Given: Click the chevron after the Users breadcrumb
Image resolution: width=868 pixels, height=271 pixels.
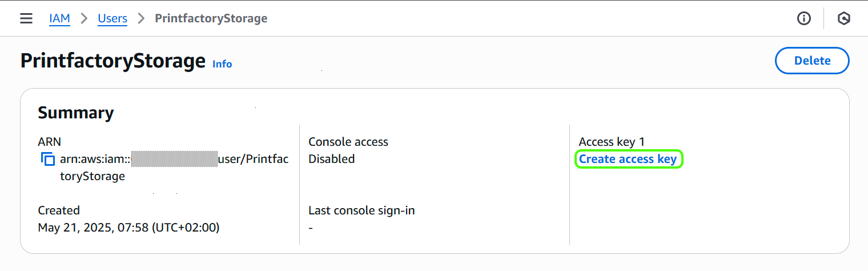Looking at the screenshot, I should pos(141,18).
